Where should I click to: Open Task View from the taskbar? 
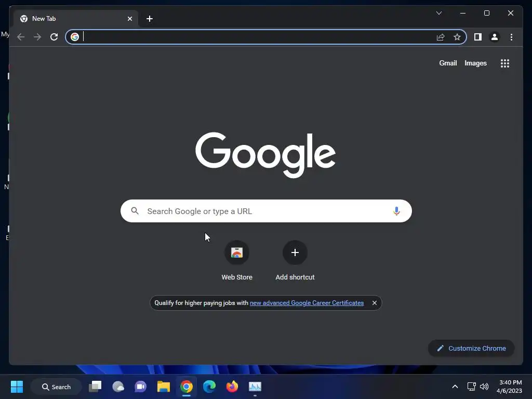tap(95, 387)
